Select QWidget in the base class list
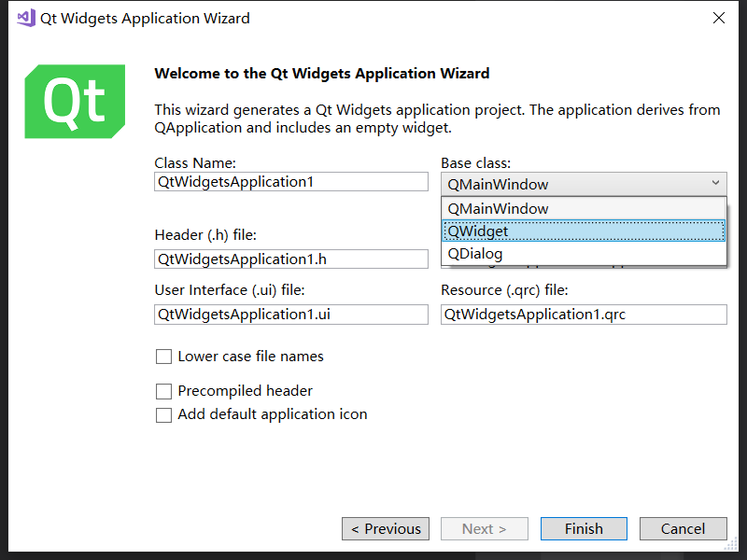Screen dimensions: 747x560 tap(584, 231)
